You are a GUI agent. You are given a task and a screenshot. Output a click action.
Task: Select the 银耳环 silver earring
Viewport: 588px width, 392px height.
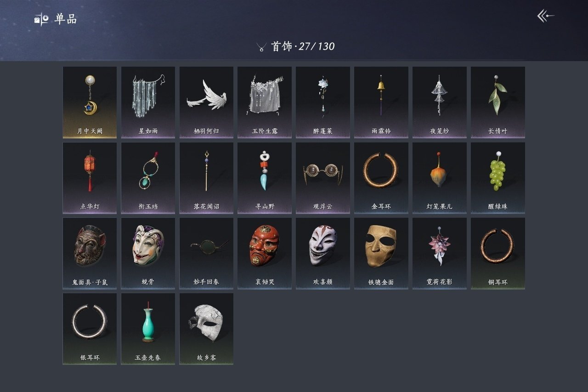pos(90,329)
